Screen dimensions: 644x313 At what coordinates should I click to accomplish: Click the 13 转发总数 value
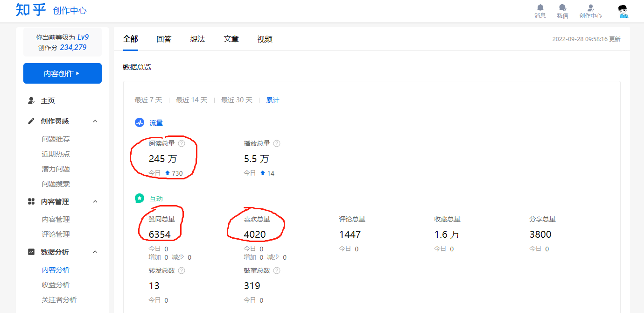(x=154, y=285)
